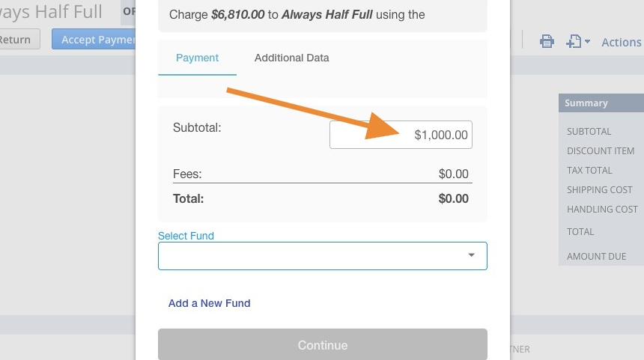Click the Select Fund label

186,236
